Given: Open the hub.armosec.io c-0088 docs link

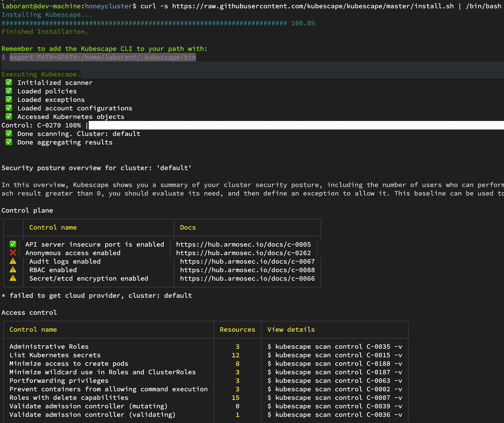Looking at the screenshot, I should pyautogui.click(x=247, y=270).
